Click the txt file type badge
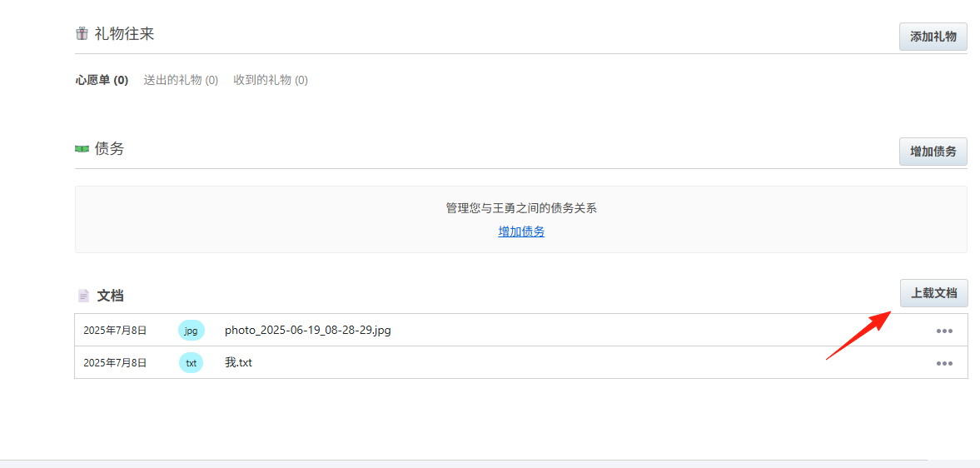Viewport: 980px width, 468px height. (x=192, y=362)
